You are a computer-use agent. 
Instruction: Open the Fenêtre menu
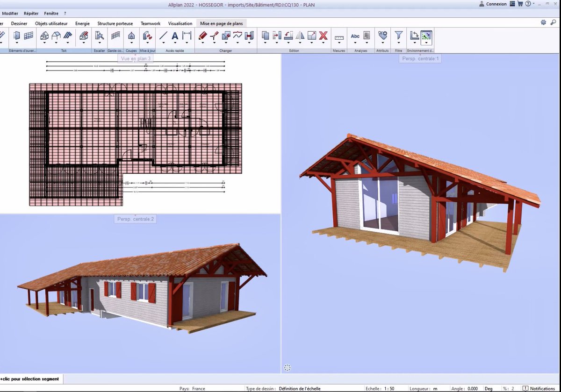click(51, 14)
